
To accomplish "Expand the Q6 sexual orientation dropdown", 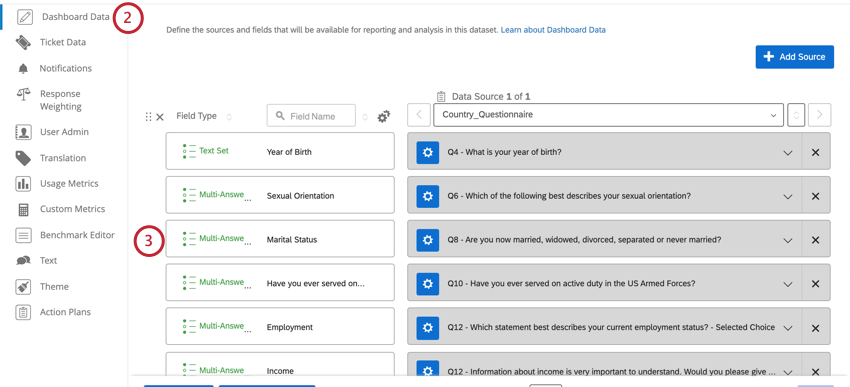I will (x=788, y=197).
